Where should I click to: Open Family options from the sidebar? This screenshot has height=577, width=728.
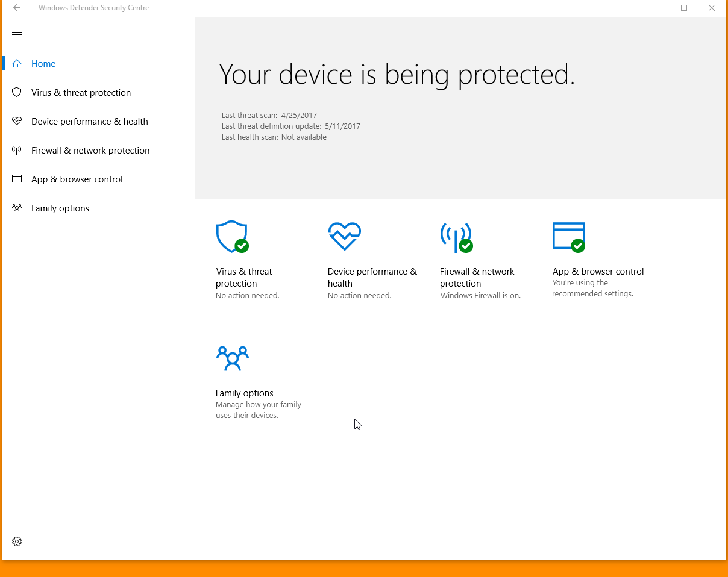60,208
